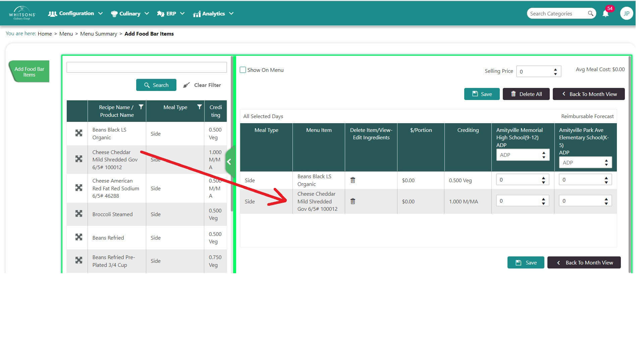The image size is (644, 343).
Task: Click the JP user avatar
Action: (626, 14)
